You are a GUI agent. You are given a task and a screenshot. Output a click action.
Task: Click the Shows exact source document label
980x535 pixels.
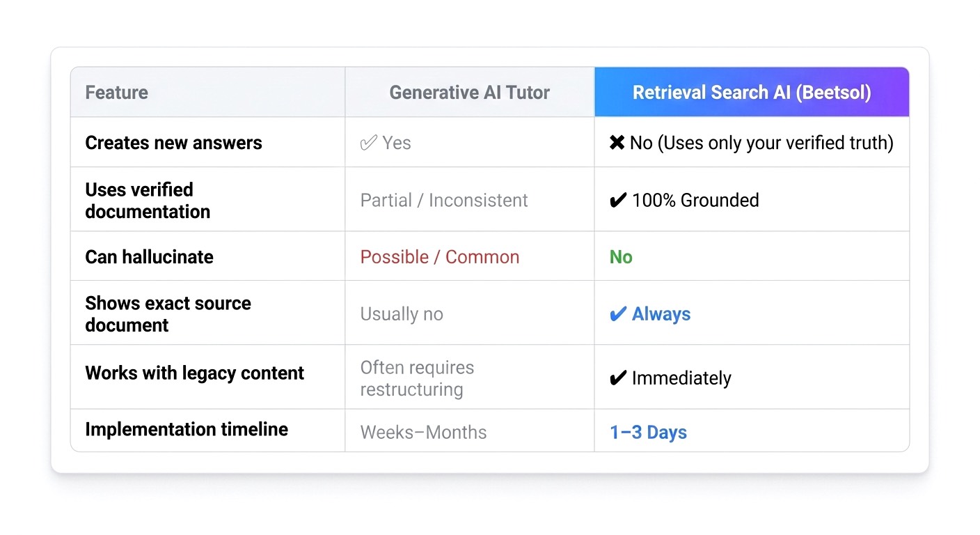click(x=168, y=314)
